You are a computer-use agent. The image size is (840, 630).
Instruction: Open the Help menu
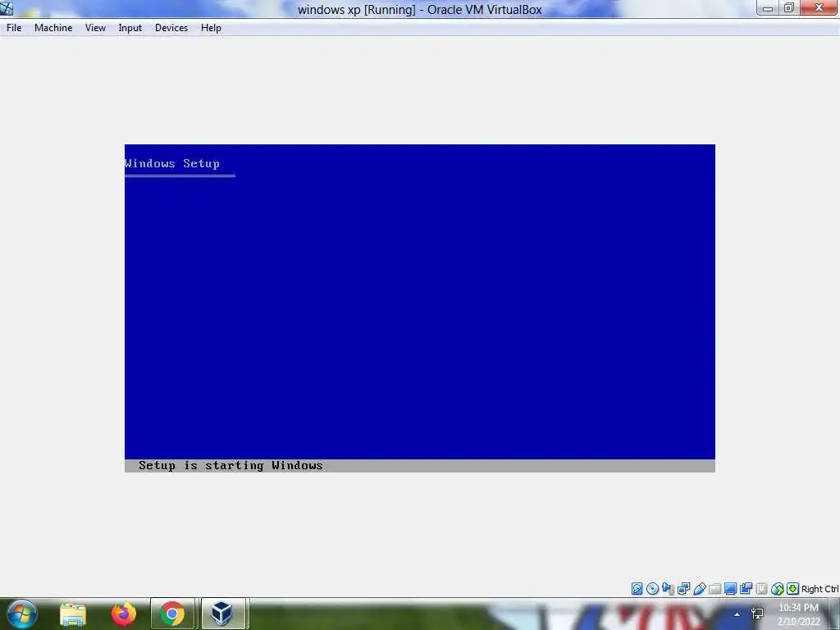(211, 28)
